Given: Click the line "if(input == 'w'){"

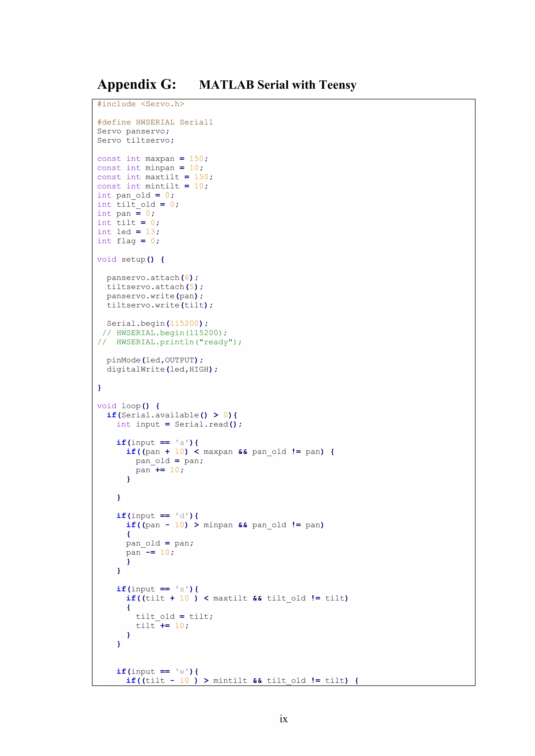Looking at the screenshot, I should tap(158, 672).
